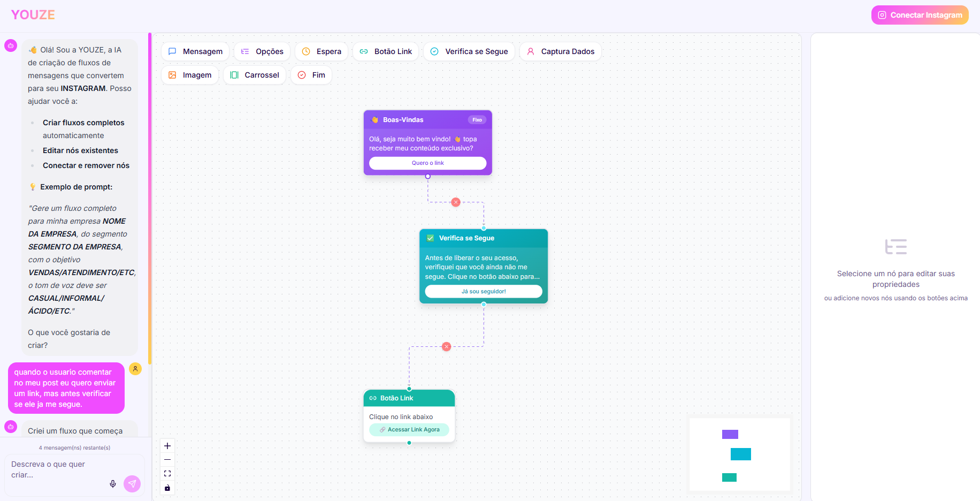The image size is (980, 501).
Task: Click the chat panel scrollbar
Action: tap(150, 198)
